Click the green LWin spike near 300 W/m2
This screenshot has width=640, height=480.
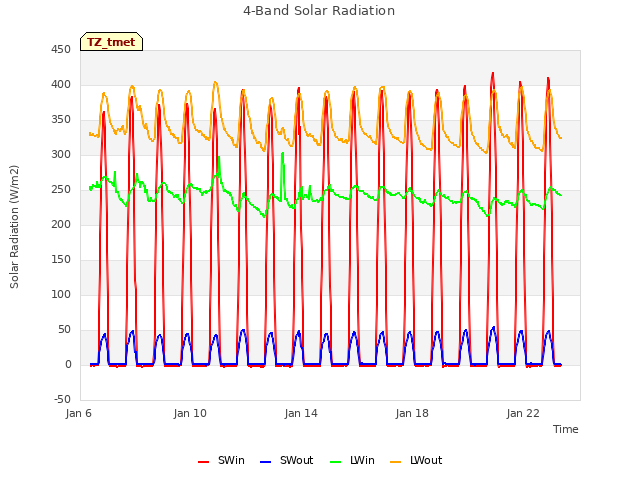[x=282, y=154]
